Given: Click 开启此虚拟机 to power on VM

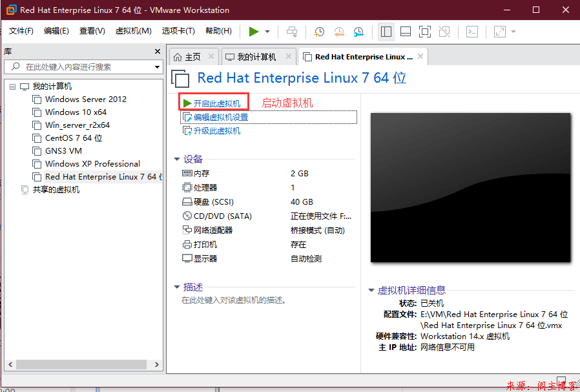Looking at the screenshot, I should coord(212,103).
